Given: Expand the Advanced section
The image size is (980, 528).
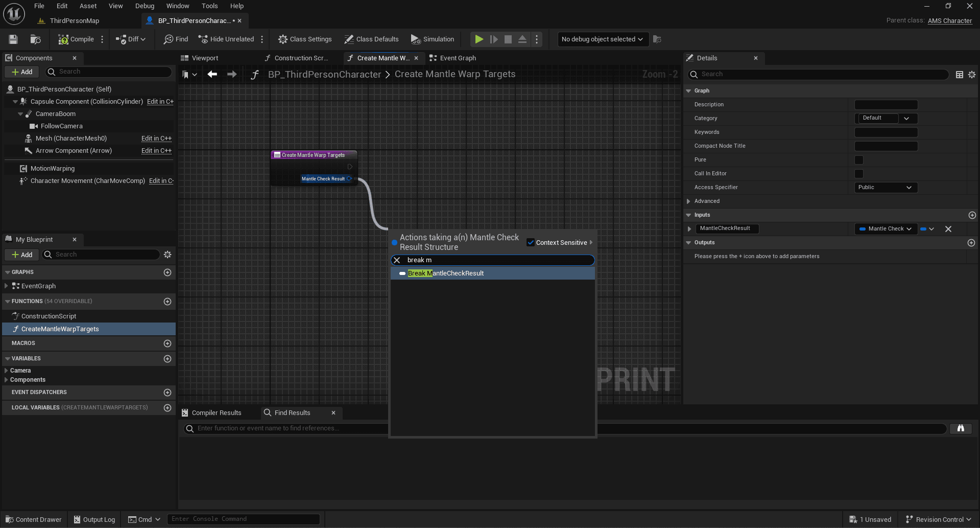Looking at the screenshot, I should tap(707, 201).
